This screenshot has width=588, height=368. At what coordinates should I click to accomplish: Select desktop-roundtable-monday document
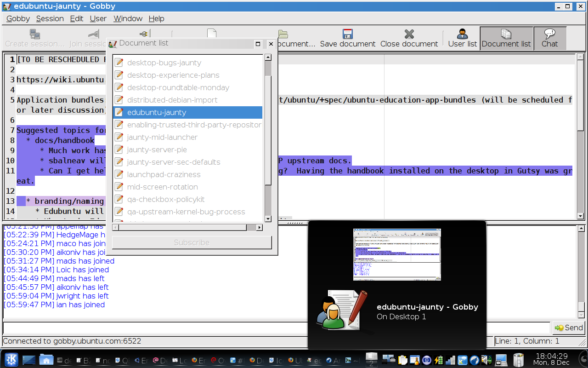187,87
